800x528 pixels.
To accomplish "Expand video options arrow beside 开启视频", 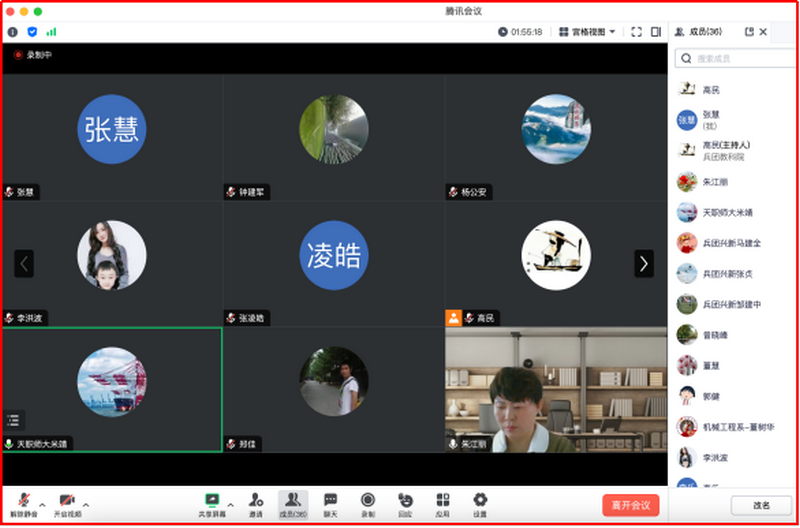I will (x=86, y=503).
